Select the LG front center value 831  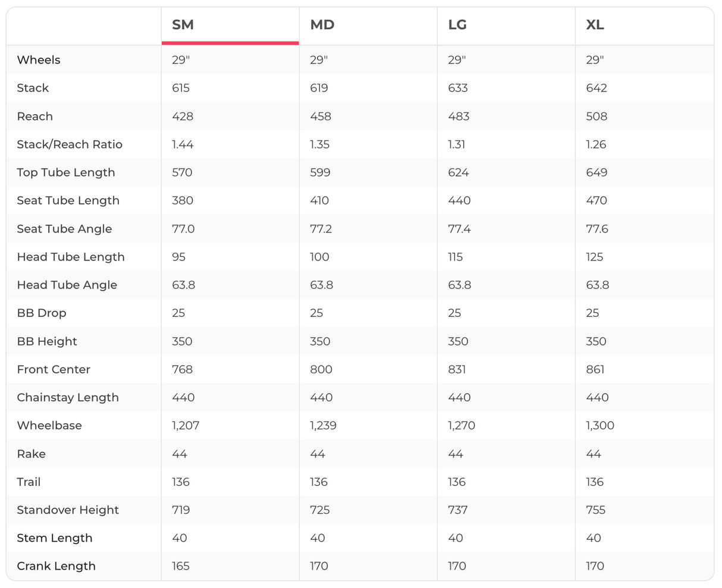(457, 370)
